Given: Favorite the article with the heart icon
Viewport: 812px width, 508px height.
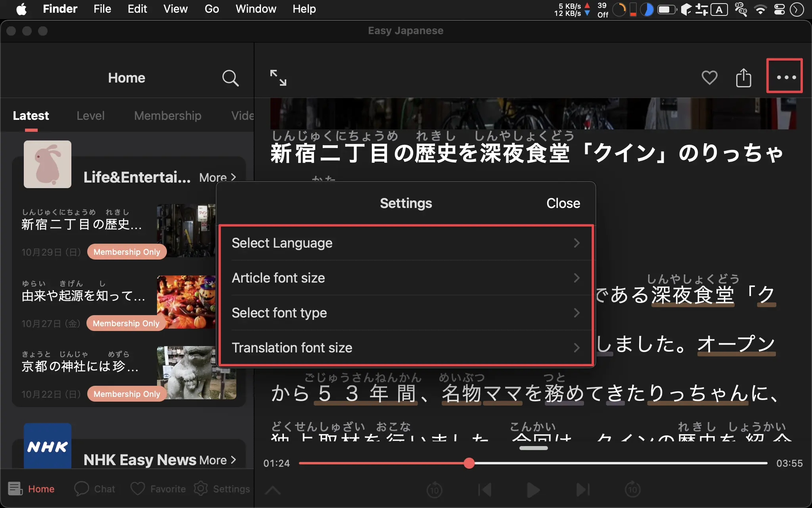Looking at the screenshot, I should pos(709,78).
